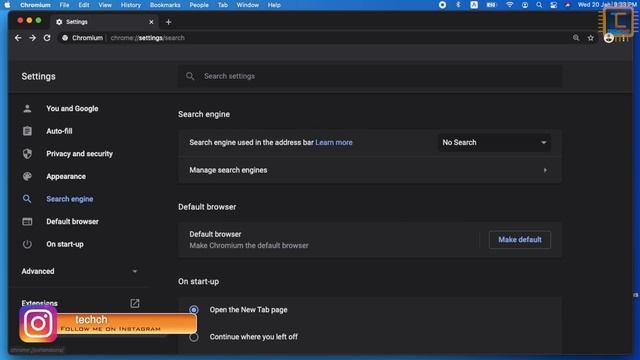
Task: Expand Manage search engines row
Action: pyautogui.click(x=369, y=170)
